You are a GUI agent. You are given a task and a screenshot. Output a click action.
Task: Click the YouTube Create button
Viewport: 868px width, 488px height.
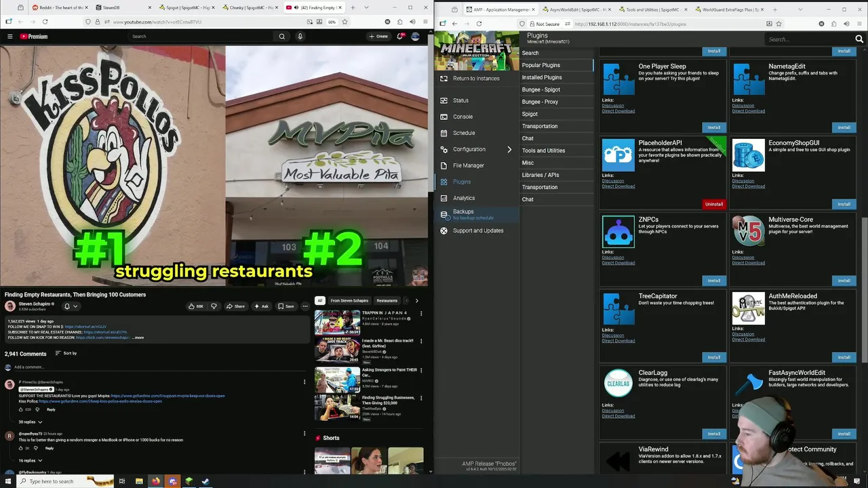point(378,37)
